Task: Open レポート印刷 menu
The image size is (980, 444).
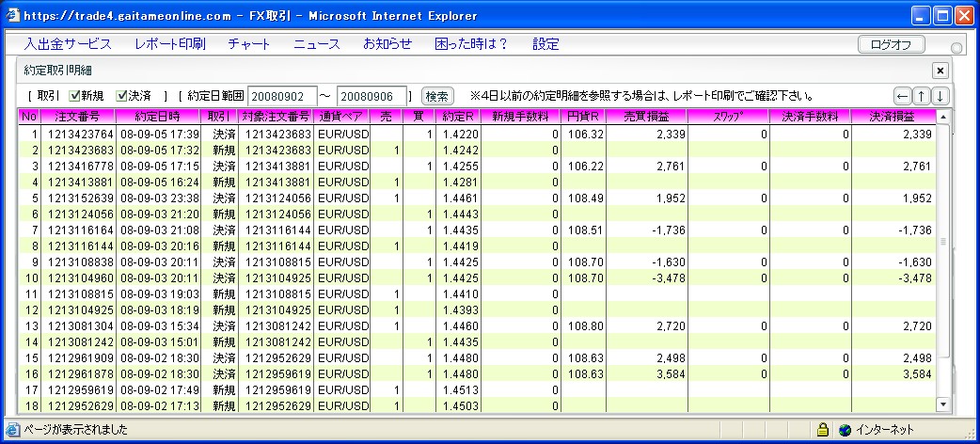Action: click(170, 44)
